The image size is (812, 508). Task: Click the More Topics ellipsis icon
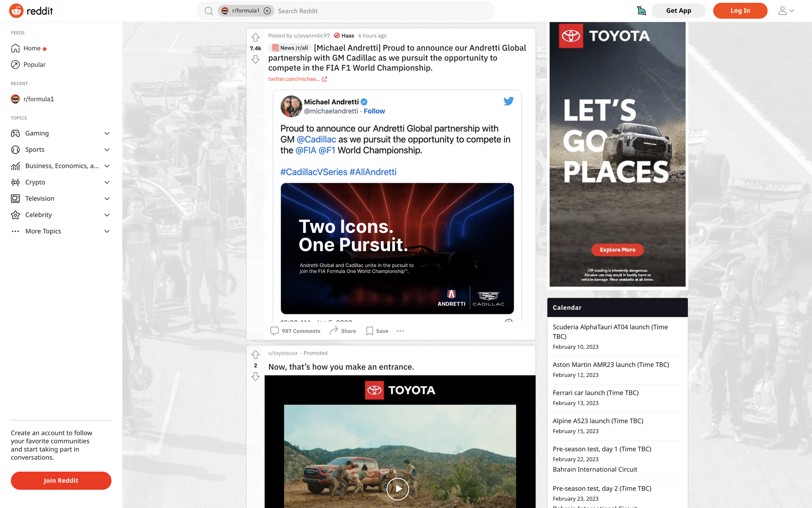[x=16, y=231]
